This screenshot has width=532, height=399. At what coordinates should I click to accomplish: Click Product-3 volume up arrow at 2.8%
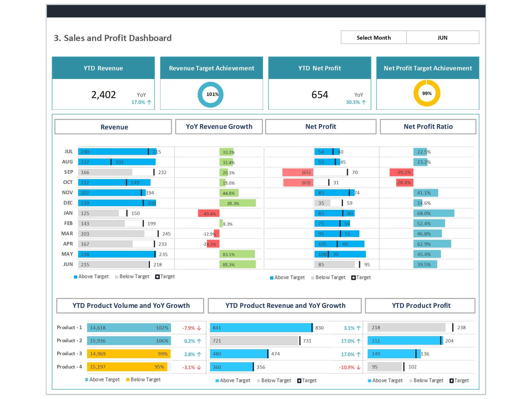coord(199,354)
